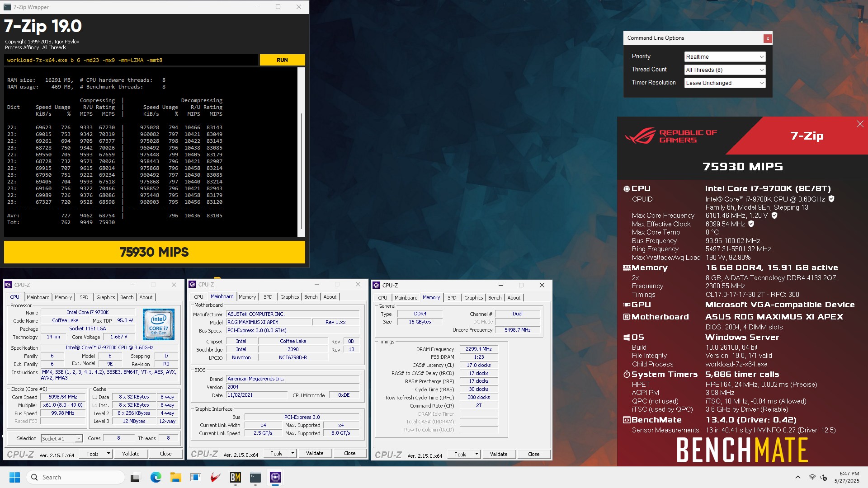Viewport: 868px width, 488px height.
Task: Click the Intel Core i7 logo badge
Action: [159, 324]
